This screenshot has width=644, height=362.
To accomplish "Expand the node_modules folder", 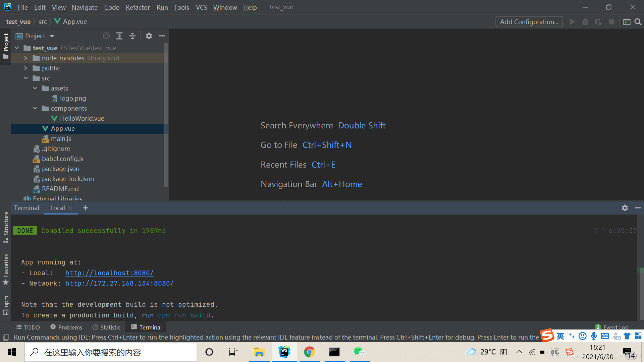I will 26,58.
